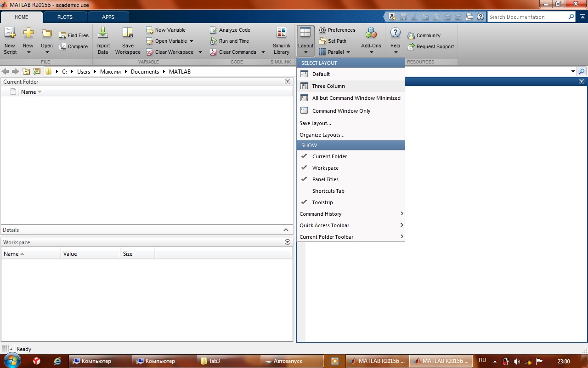This screenshot has height=368, width=588.
Task: Click the Run and Time tool
Action: [x=229, y=41]
